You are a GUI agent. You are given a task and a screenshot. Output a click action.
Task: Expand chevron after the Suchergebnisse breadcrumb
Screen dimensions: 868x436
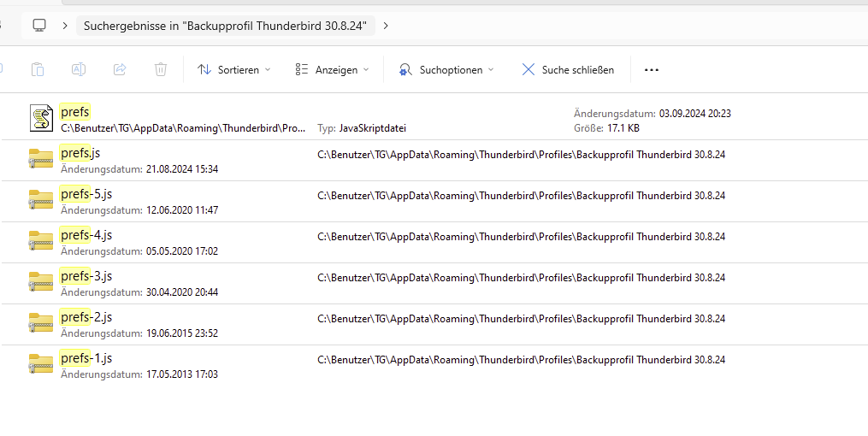[x=386, y=26]
